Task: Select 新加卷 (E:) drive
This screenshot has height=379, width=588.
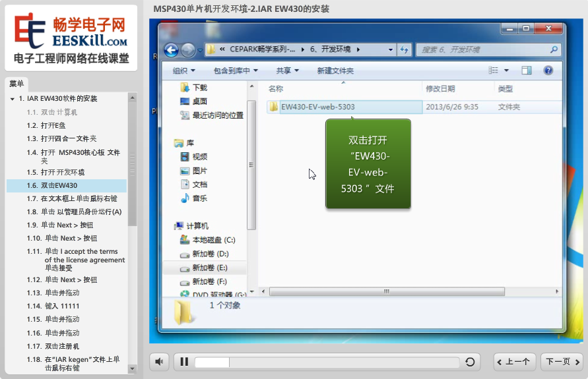Action: point(205,268)
